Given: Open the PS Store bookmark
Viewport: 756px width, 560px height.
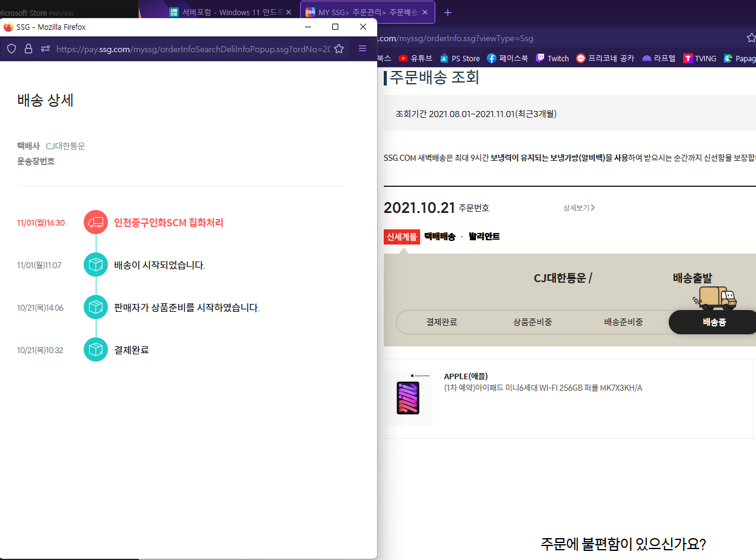Looking at the screenshot, I should (460, 58).
